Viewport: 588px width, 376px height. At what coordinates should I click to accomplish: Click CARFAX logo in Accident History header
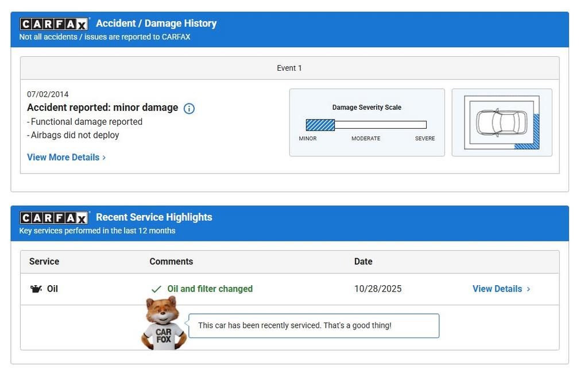[x=55, y=24]
